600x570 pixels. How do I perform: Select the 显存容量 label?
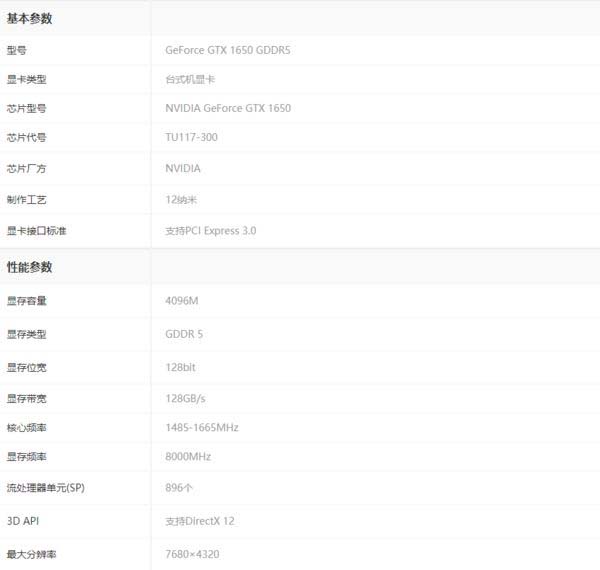coord(26,301)
